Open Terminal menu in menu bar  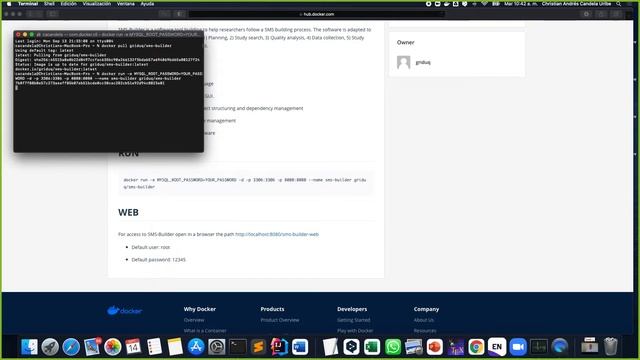pos(28,4)
